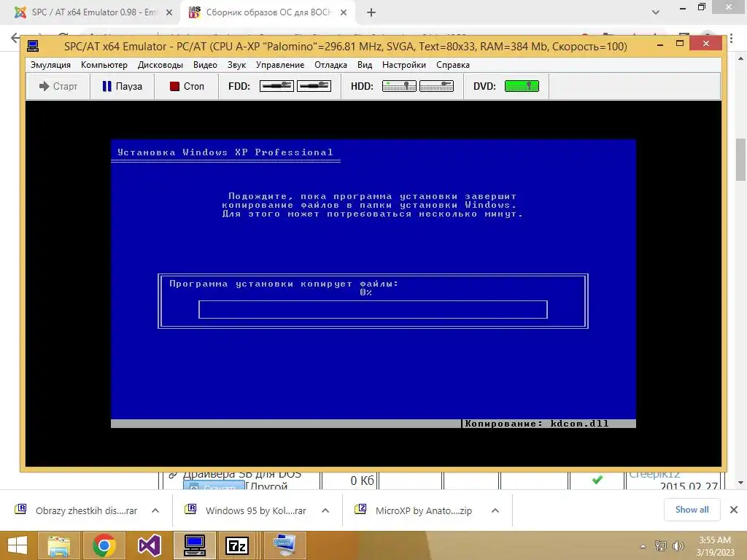Minimize the emulator window
Screen dimensions: 747x560
(660, 44)
